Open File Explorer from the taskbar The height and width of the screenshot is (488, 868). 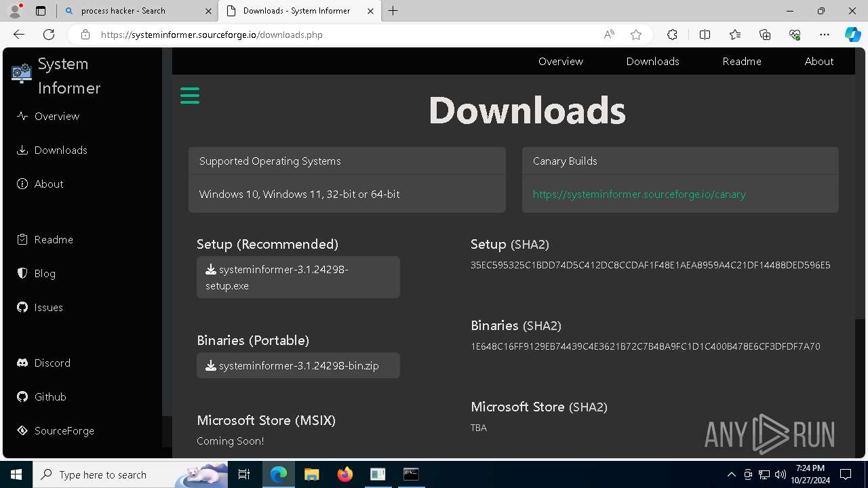point(311,474)
